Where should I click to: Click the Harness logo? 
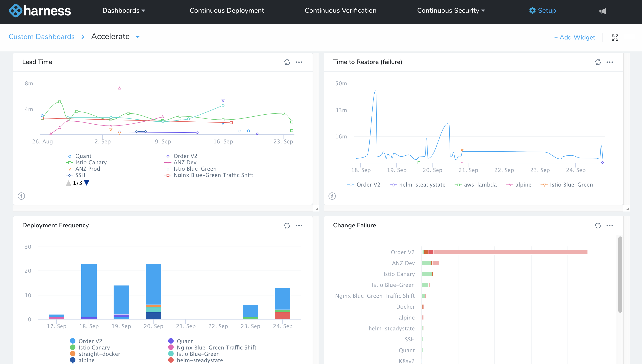point(40,10)
